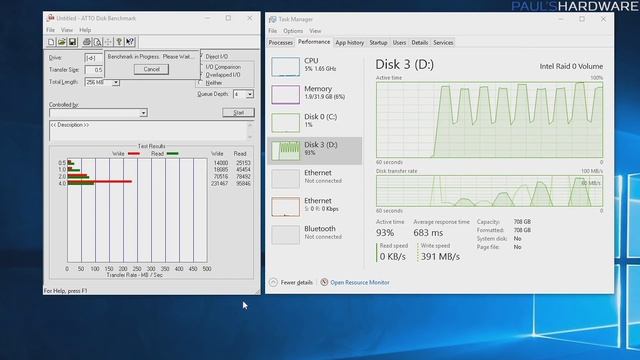Click the Description box scrollbar
640x360 pixels.
click(x=250, y=131)
